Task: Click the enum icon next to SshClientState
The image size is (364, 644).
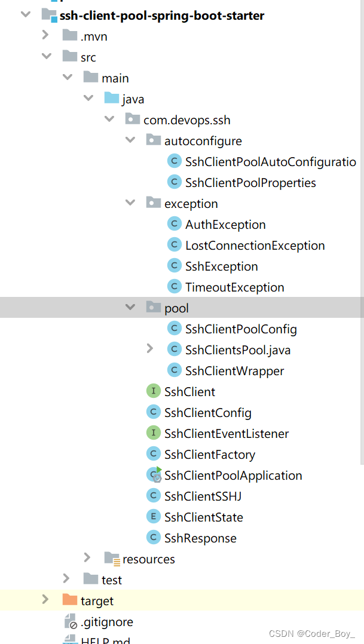Action: click(153, 517)
